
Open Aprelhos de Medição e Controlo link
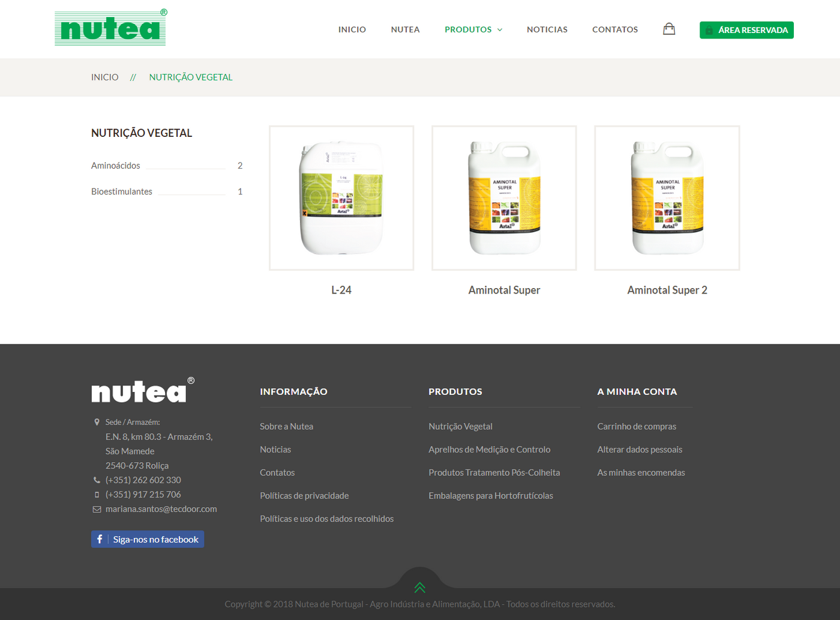point(490,450)
